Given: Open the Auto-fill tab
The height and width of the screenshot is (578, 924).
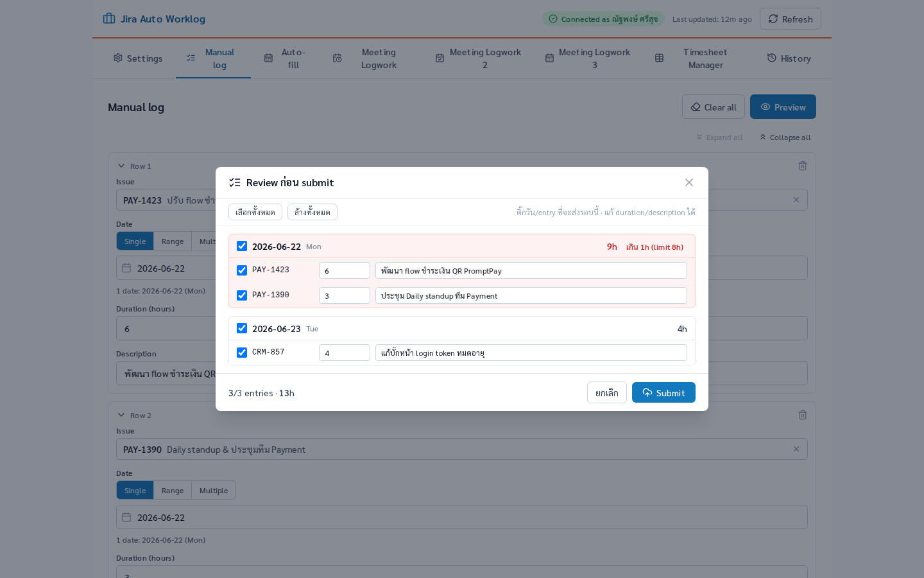Looking at the screenshot, I should point(286,58).
